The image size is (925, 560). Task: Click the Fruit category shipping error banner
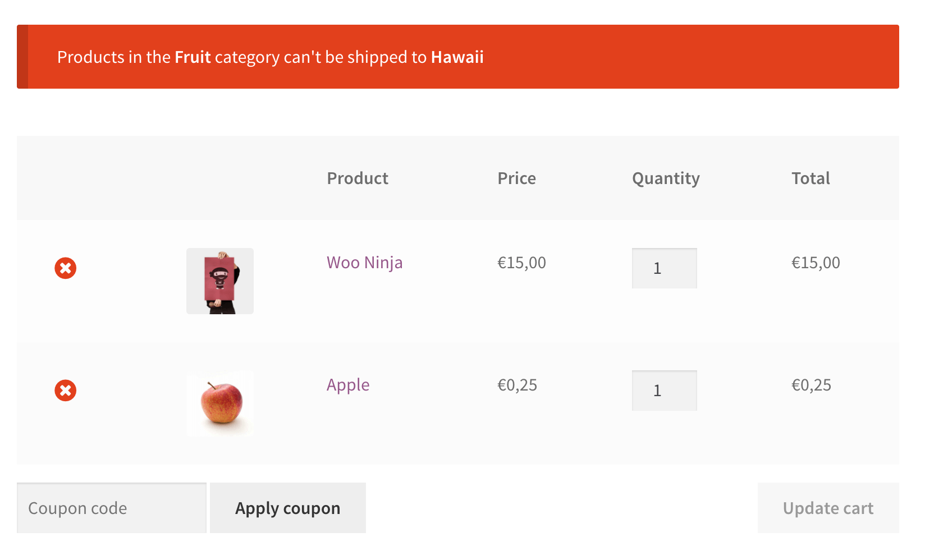pyautogui.click(x=458, y=57)
